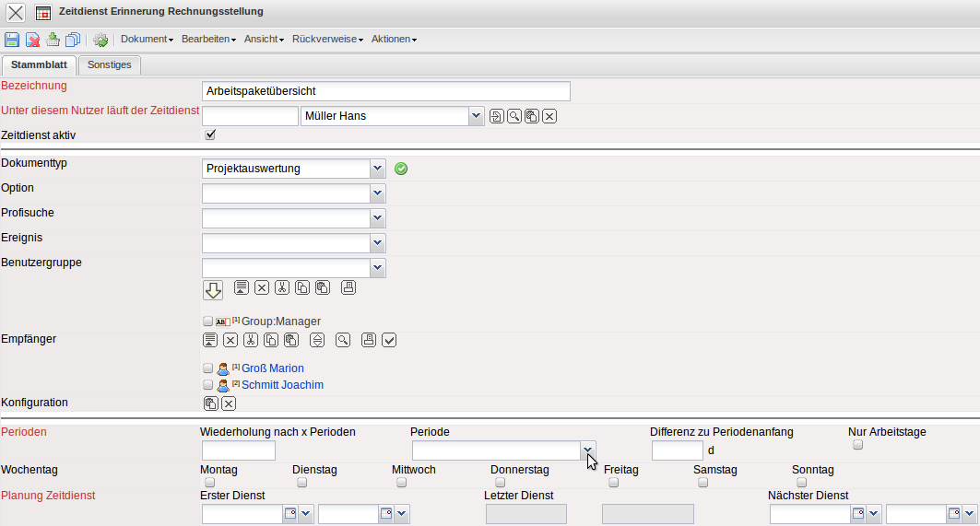This screenshot has width=980, height=526.
Task: Uncheck the Zeitdienst aktiv checkbox
Action: click(x=210, y=134)
